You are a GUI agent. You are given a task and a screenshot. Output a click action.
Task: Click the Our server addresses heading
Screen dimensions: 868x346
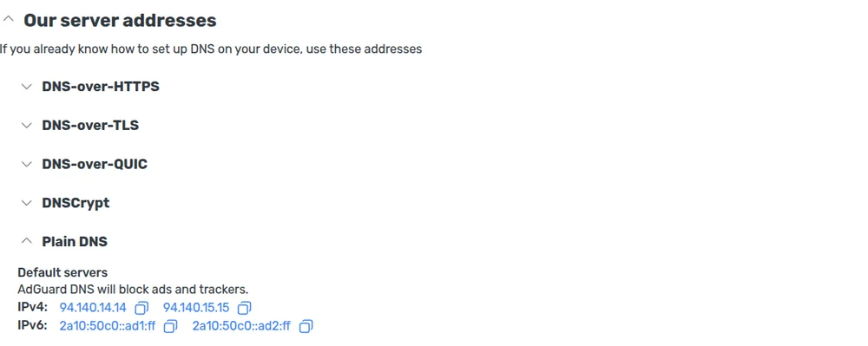tap(120, 21)
